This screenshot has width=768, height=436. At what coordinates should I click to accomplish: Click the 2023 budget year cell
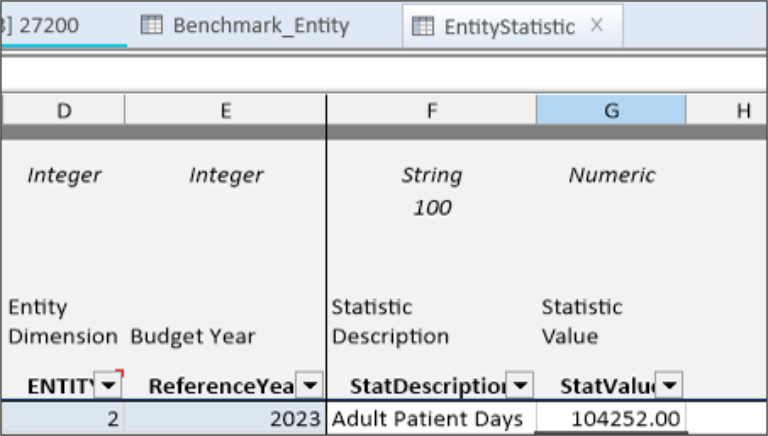pyautogui.click(x=225, y=420)
